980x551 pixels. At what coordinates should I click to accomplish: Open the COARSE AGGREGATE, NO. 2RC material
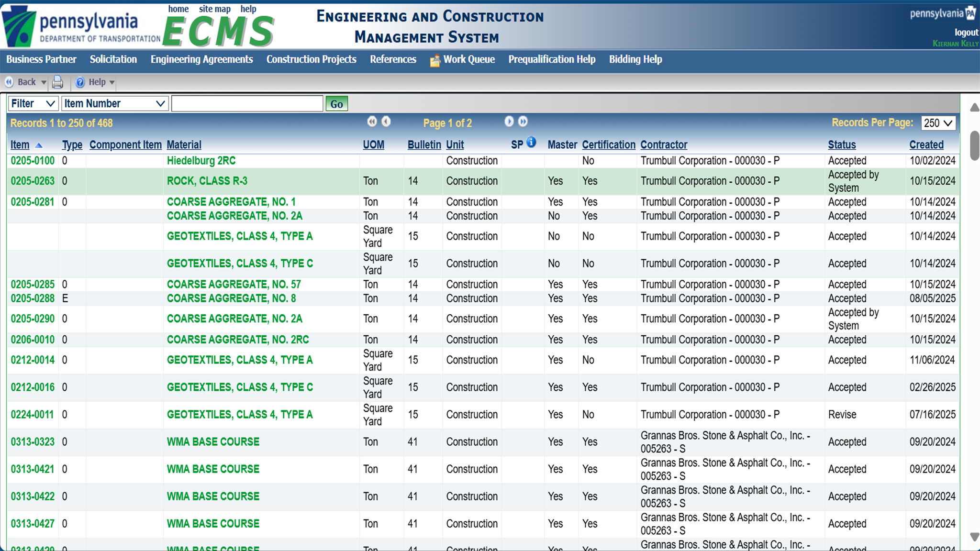(x=238, y=340)
